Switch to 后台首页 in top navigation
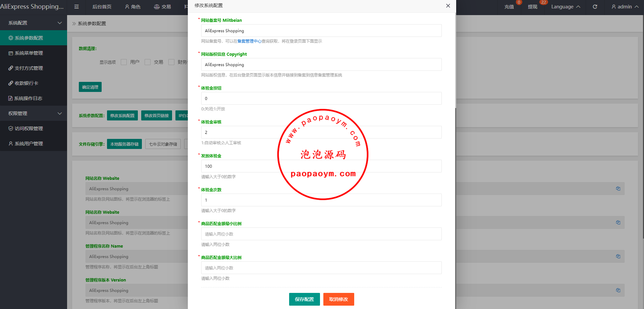The width and height of the screenshot is (644, 309). 102,7
